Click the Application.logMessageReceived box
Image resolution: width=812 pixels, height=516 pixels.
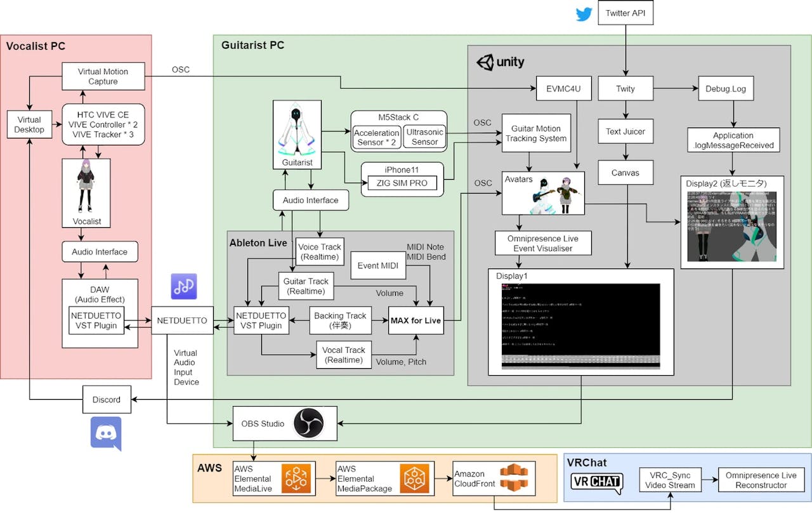[733, 141]
